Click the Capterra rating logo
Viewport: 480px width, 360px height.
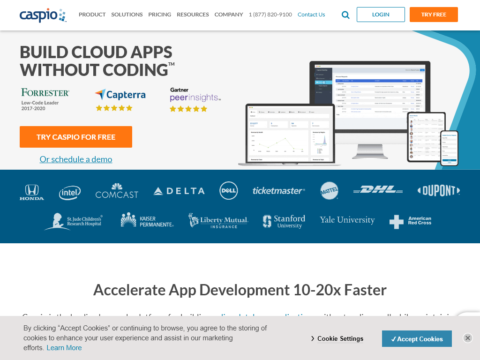point(120,95)
